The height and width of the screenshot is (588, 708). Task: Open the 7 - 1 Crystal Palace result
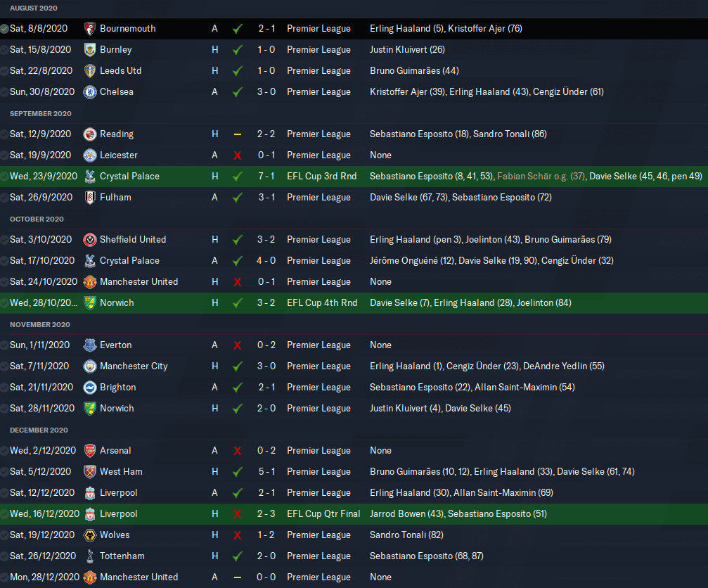(x=266, y=176)
